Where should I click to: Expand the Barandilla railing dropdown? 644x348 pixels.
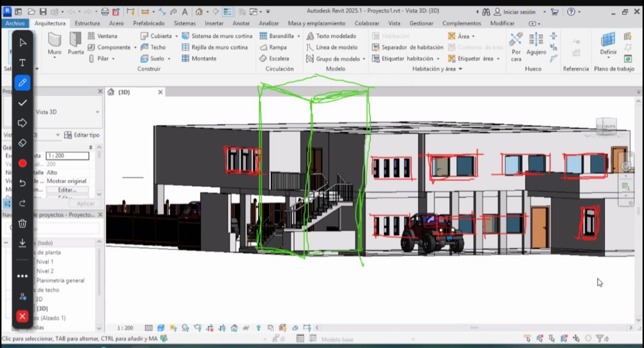[299, 36]
